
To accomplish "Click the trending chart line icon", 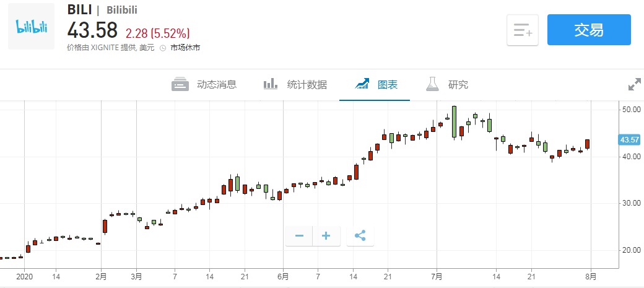I will tap(362, 84).
